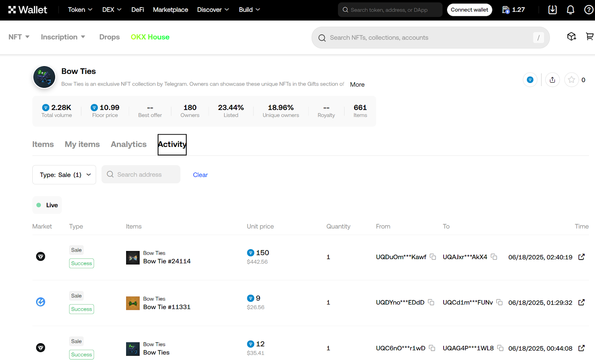Click the thumbnail in the 12 TON sale row
The width and height of the screenshot is (595, 364).
click(x=133, y=349)
